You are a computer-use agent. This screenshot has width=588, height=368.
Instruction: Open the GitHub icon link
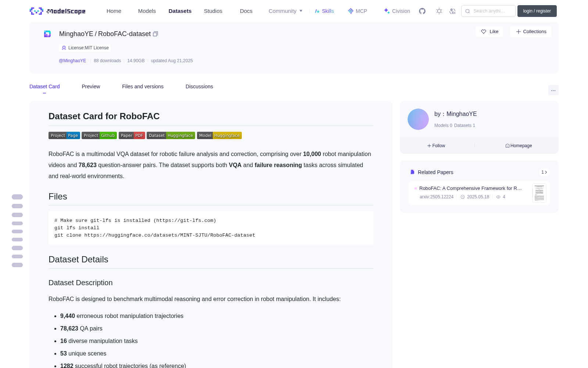pos(422,11)
